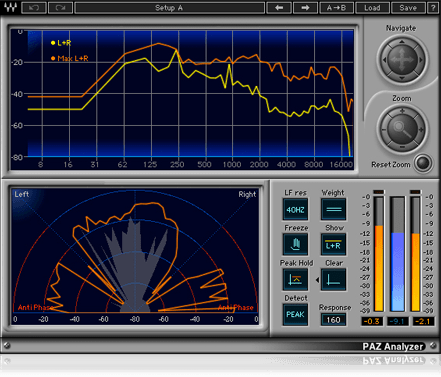The image size is (441, 377).
Task: Click the -9.1 peak readout
Action: [397, 321]
